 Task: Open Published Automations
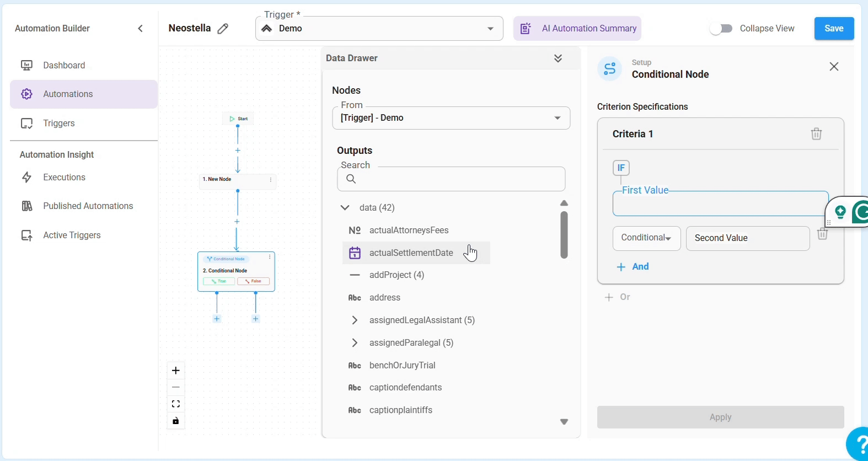(84, 206)
